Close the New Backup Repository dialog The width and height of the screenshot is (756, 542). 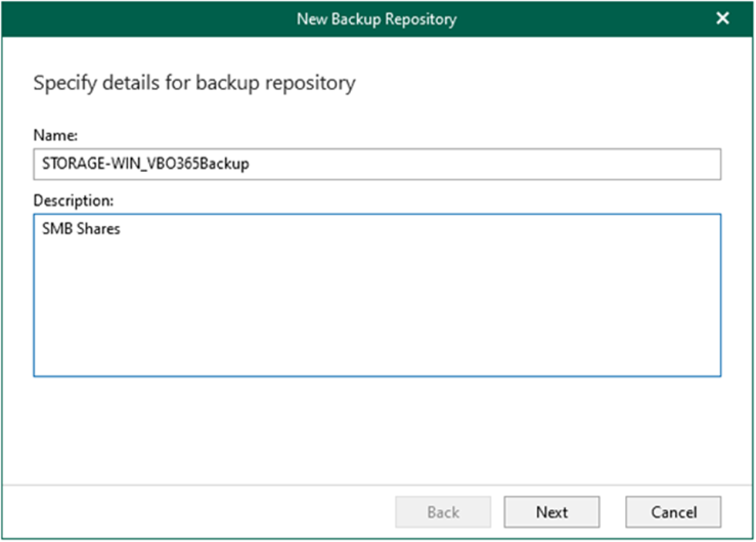tap(722, 19)
